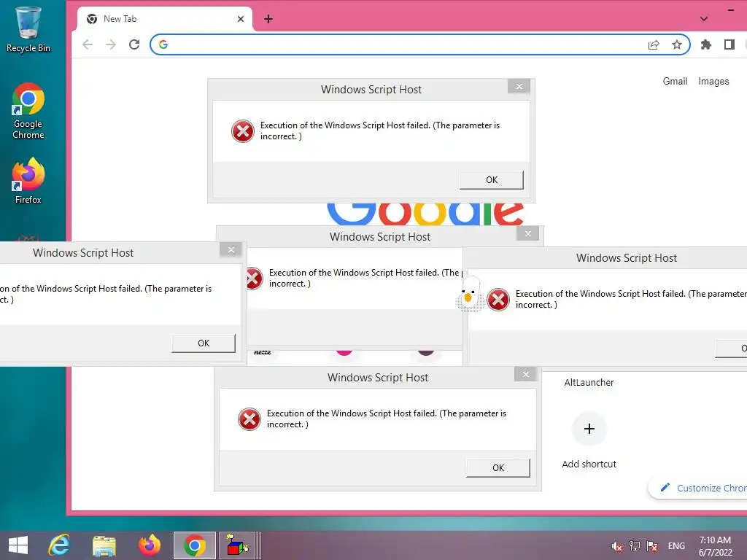747x560 pixels.
Task: Click OK in the left Script Host dialog
Action: 204,343
